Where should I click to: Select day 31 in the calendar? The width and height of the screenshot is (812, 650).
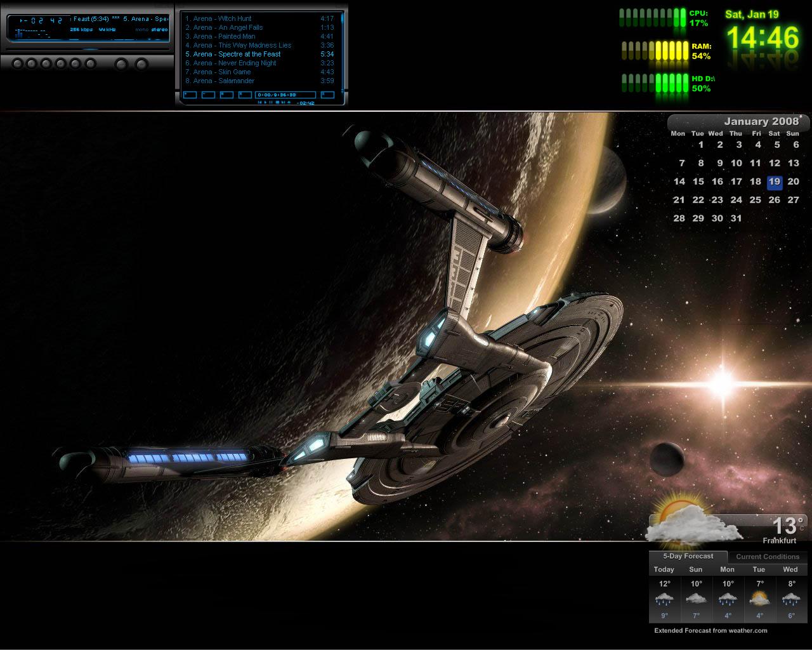click(736, 218)
